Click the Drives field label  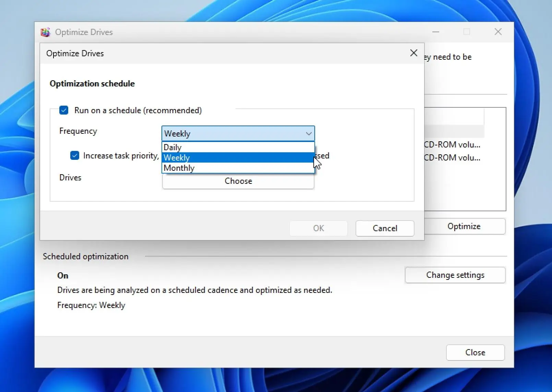pyautogui.click(x=70, y=178)
